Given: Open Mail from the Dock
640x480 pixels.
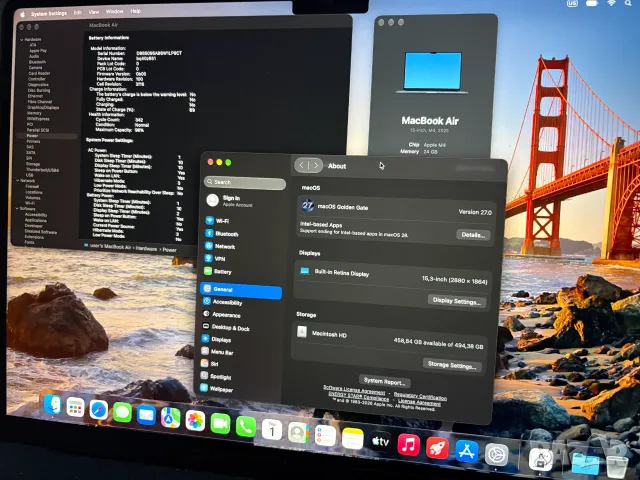Looking at the screenshot, I should [146, 416].
